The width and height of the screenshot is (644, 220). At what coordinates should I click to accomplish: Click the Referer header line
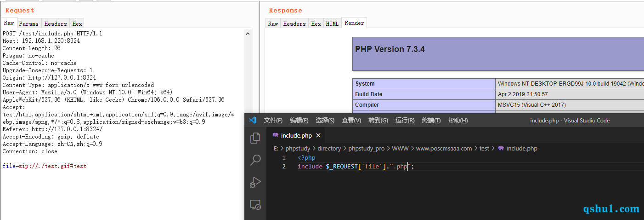click(x=52, y=129)
